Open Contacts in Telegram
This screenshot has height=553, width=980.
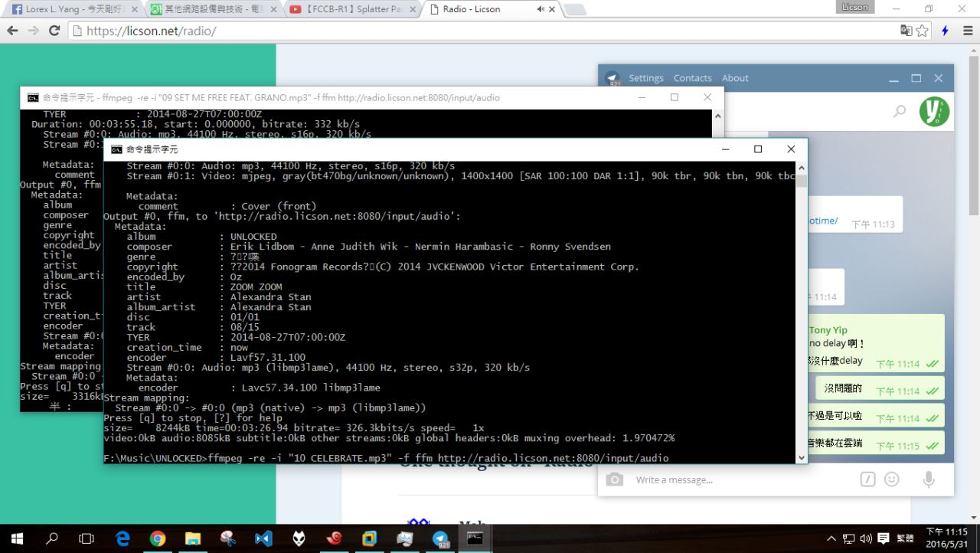(692, 78)
